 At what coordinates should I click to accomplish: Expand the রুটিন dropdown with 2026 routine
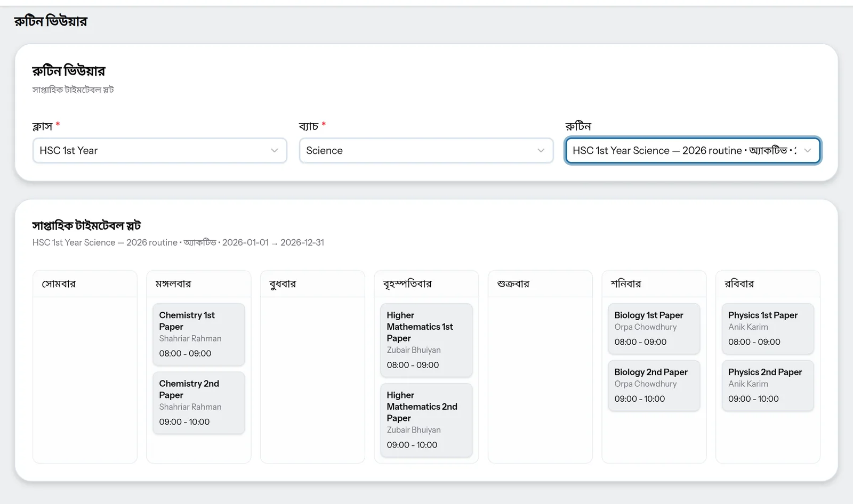coord(693,151)
